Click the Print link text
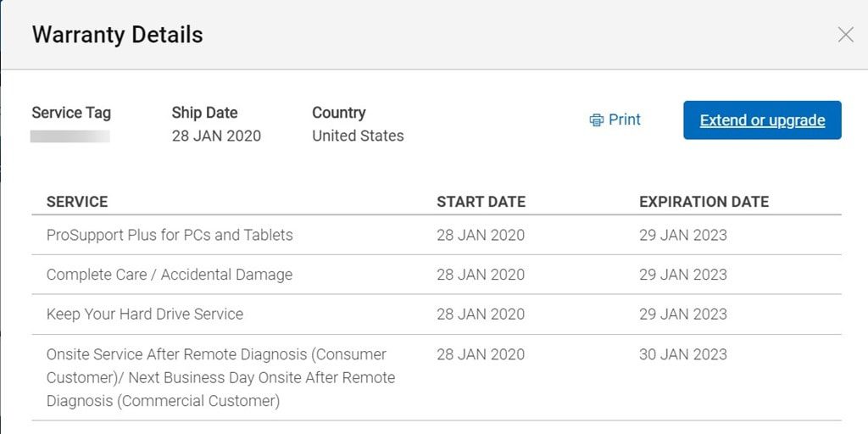The width and height of the screenshot is (868, 434). pos(625,120)
